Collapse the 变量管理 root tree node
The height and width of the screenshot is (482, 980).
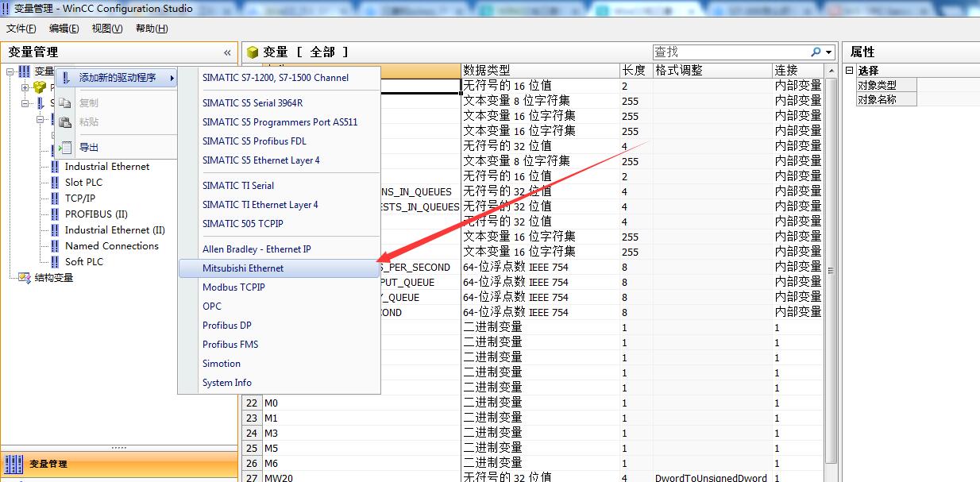10,71
